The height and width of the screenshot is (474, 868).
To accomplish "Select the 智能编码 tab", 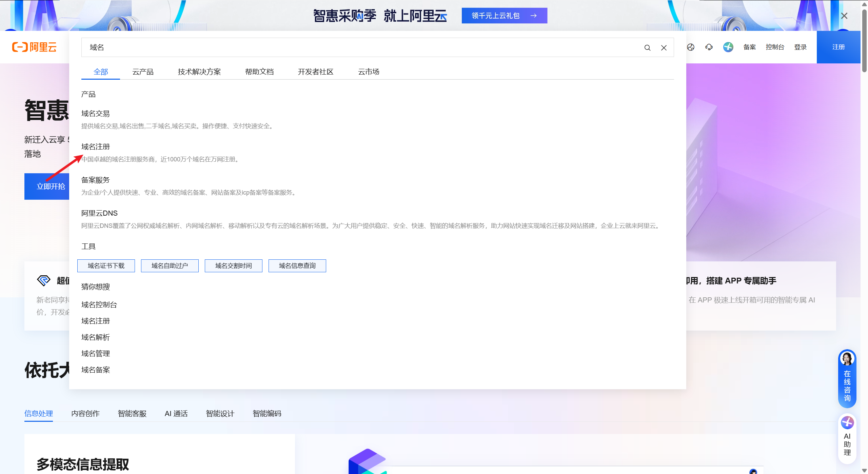I will point(267,414).
